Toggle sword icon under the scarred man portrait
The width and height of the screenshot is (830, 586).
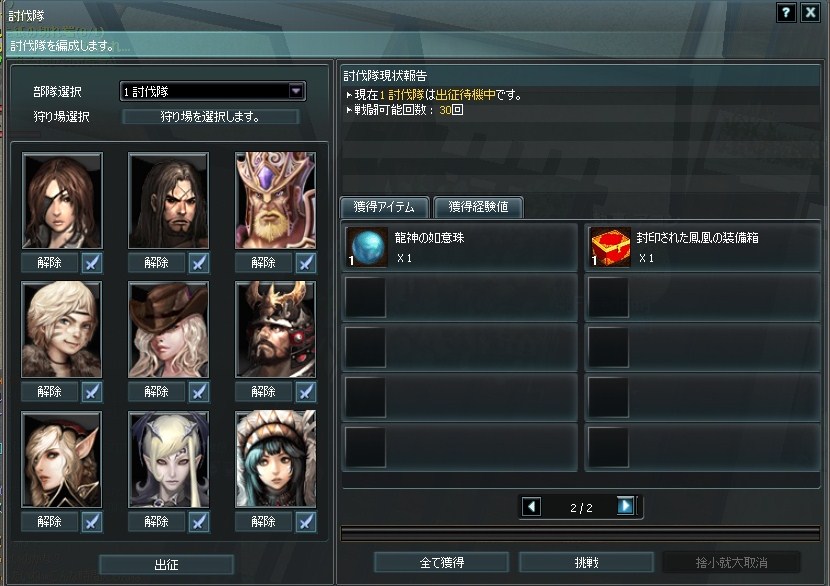point(199,263)
